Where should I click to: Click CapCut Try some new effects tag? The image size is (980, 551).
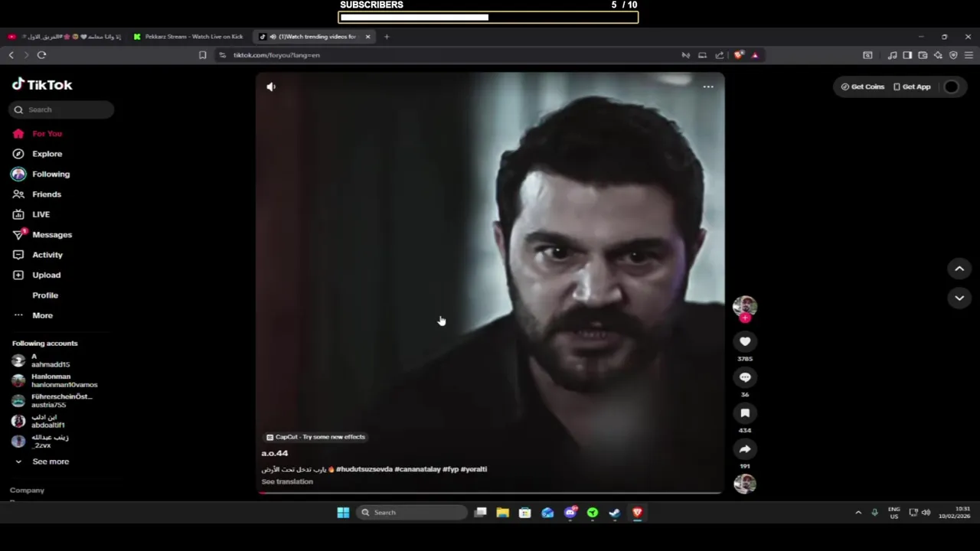pyautogui.click(x=316, y=437)
